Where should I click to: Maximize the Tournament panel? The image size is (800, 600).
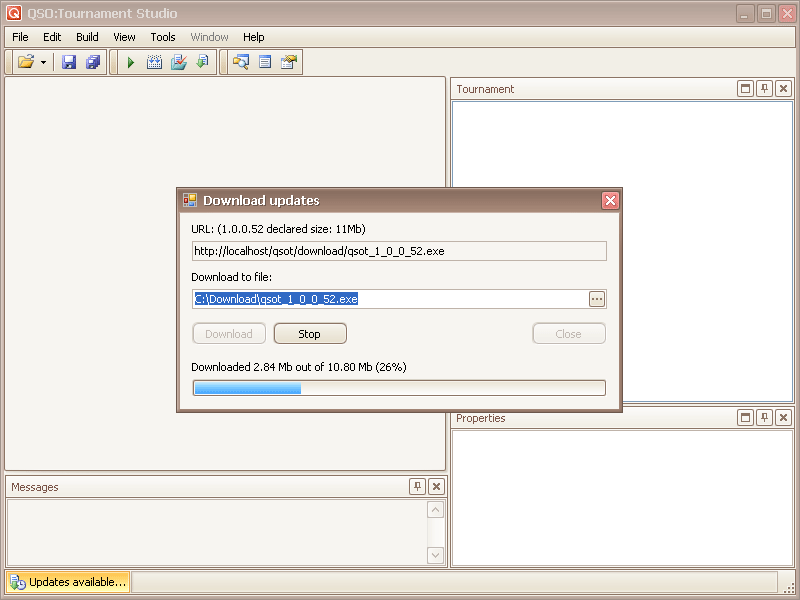[x=745, y=89]
